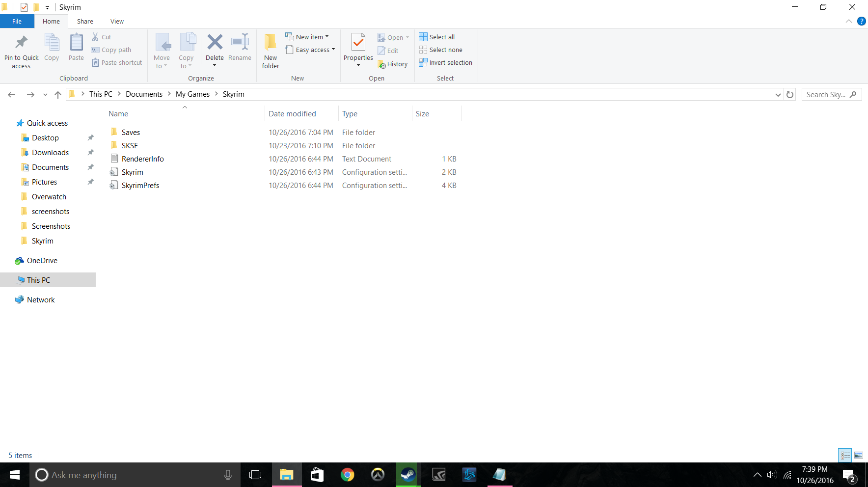Go forward in folder history

tap(30, 94)
